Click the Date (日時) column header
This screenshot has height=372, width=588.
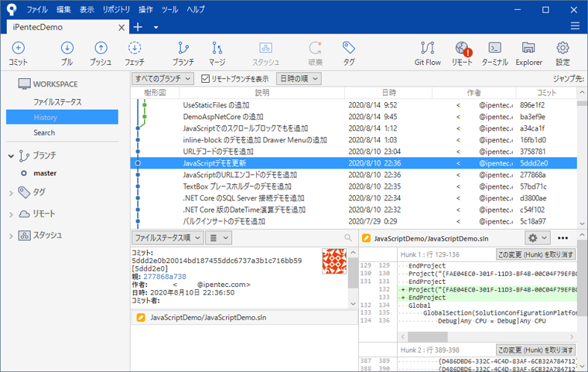pos(388,93)
